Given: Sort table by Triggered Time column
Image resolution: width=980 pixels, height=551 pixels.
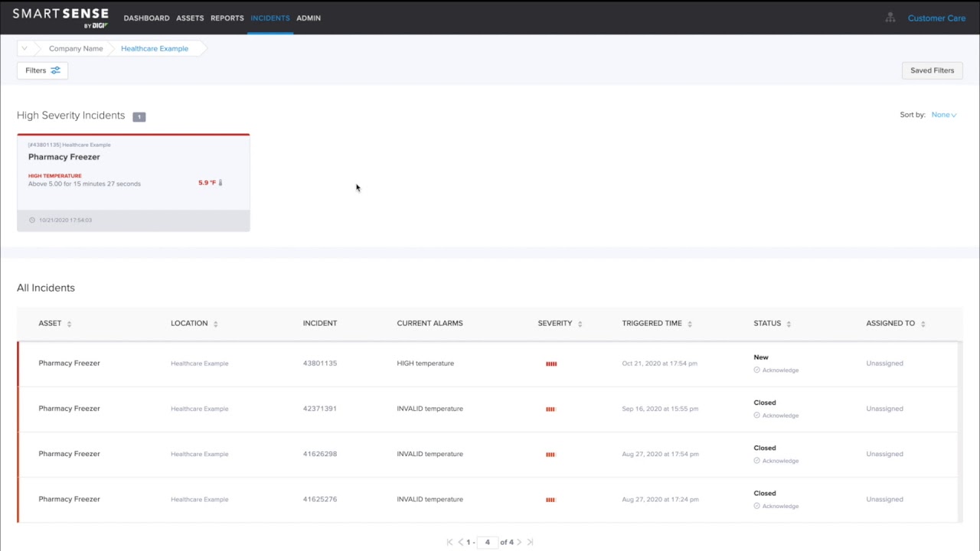Looking at the screenshot, I should [689, 324].
